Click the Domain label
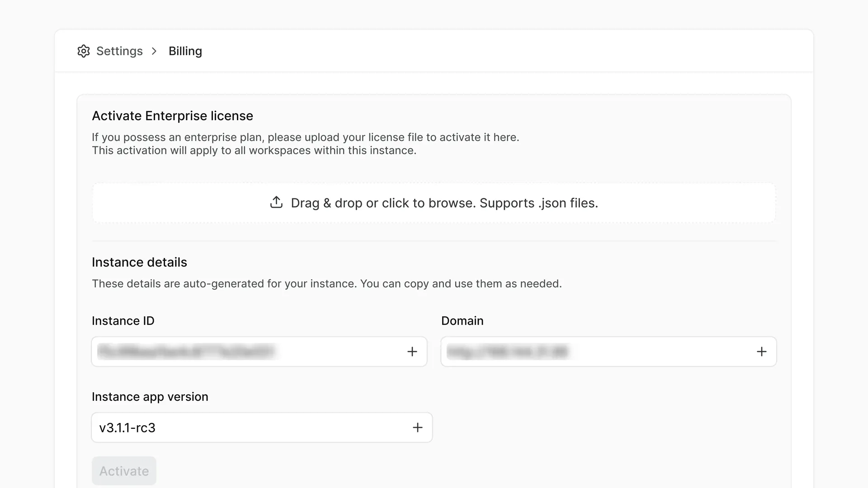Screen dimensions: 868x488 coord(462,321)
